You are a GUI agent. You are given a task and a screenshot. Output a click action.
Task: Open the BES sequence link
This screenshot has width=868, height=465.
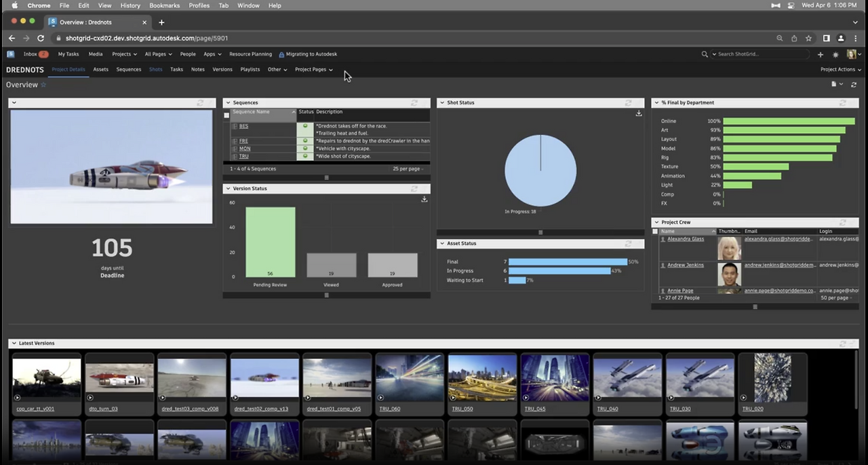pos(243,126)
